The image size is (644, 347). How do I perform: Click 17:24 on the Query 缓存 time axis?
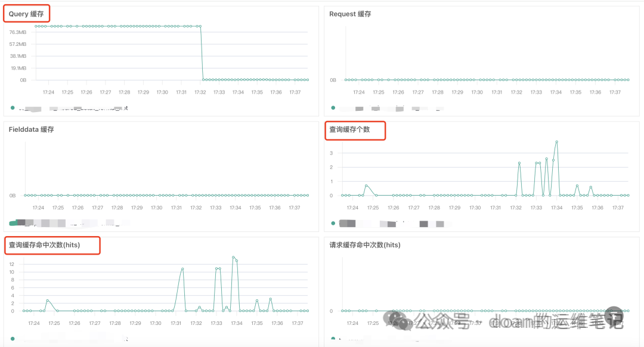coord(48,92)
